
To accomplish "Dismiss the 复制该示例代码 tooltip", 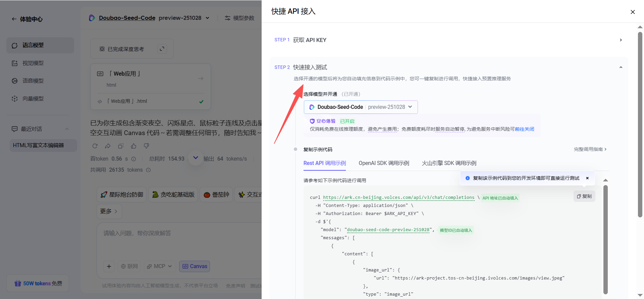I will tap(587, 178).
